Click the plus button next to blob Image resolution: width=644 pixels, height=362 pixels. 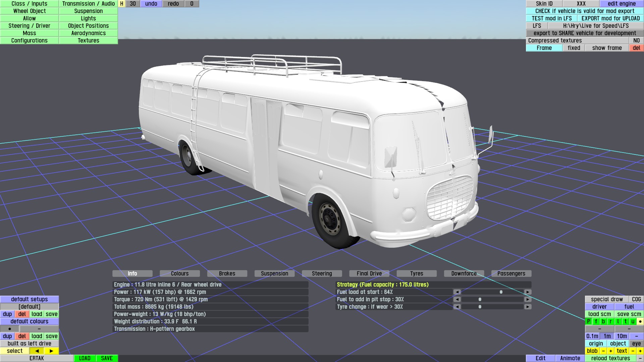tap(610, 351)
